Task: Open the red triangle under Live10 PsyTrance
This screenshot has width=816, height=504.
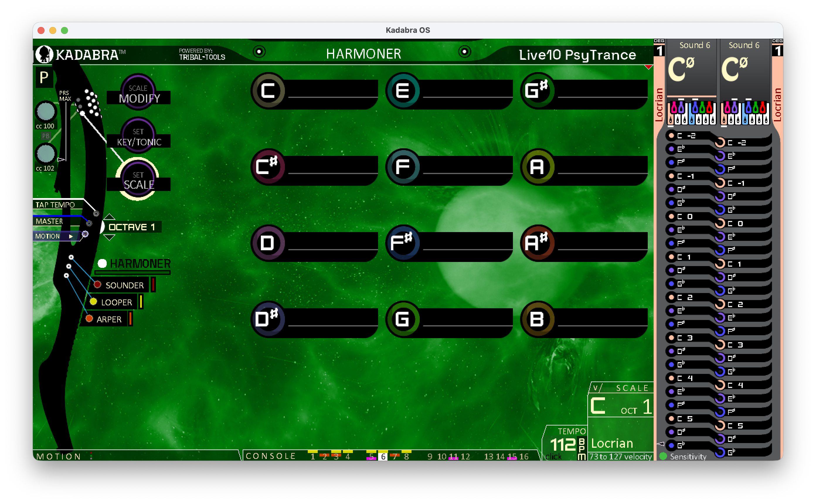Action: [x=648, y=67]
